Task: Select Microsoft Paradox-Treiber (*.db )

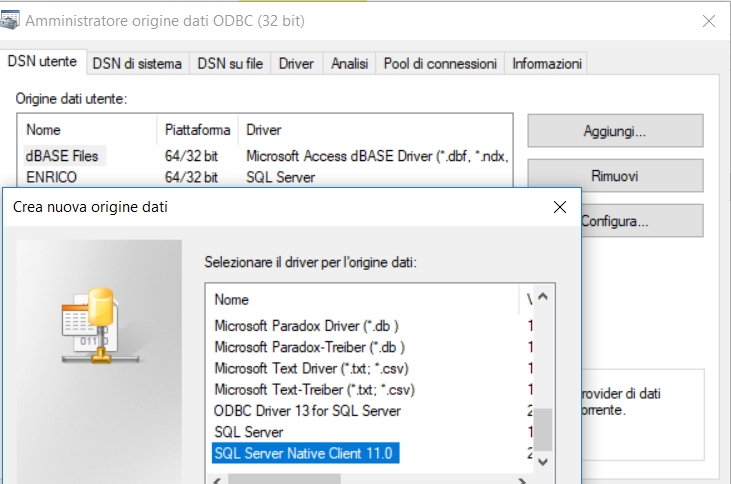Action: 310,347
